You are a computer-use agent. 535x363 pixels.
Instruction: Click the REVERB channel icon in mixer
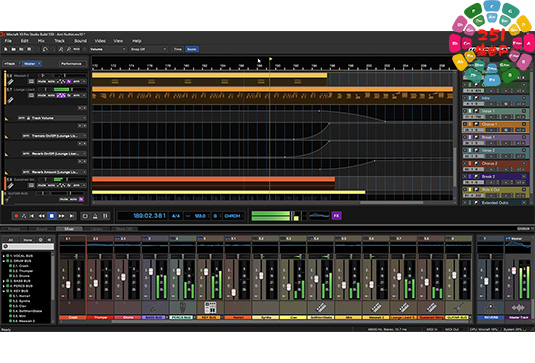(490, 308)
